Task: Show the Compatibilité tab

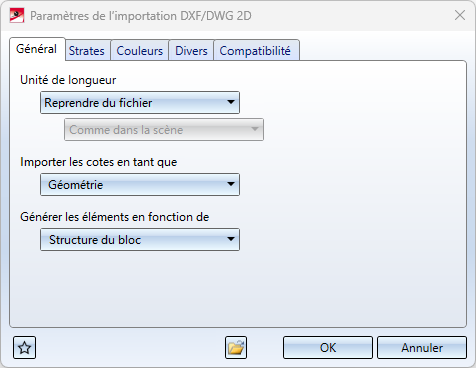Action: 255,51
